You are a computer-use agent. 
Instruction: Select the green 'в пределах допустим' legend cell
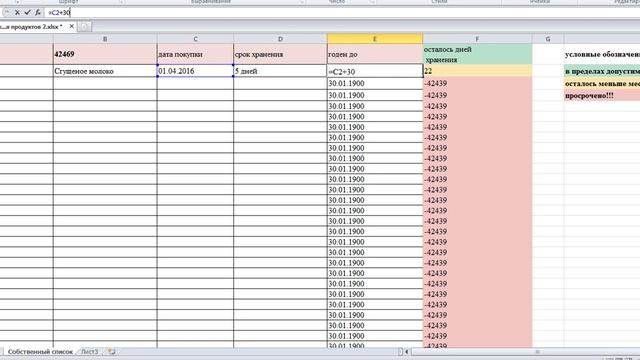pos(602,71)
